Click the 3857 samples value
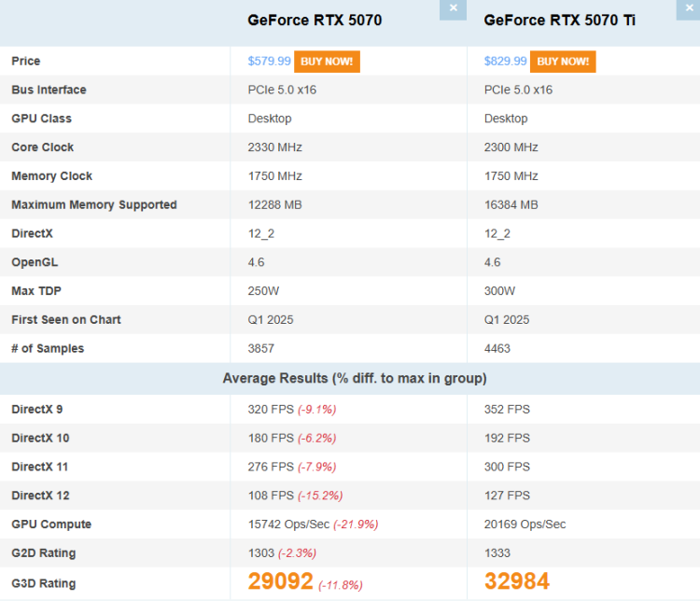Viewport: 700px width, 601px height. (x=261, y=349)
